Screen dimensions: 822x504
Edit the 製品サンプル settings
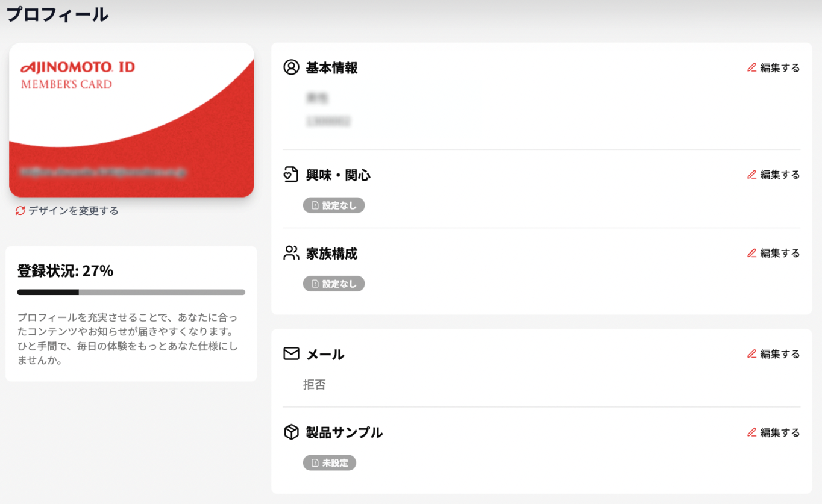click(x=774, y=432)
